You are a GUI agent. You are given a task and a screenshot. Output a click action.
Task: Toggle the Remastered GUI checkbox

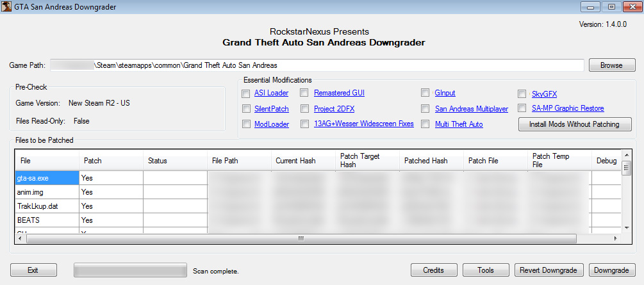[304, 94]
